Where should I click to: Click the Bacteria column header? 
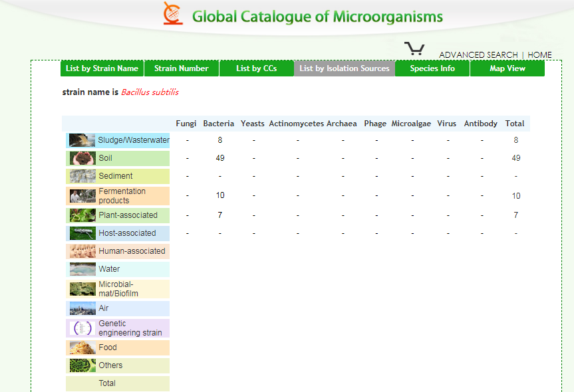219,124
